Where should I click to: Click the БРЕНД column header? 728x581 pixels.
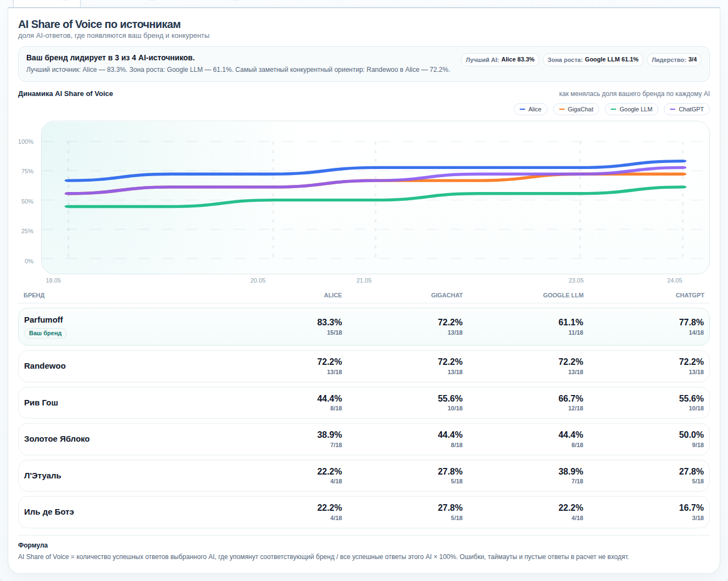click(x=34, y=295)
